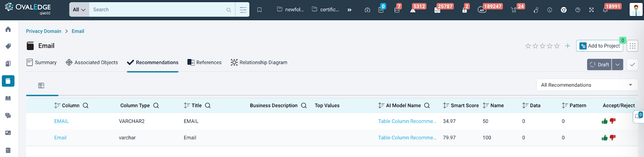
Task: Open the bookmark icon in top bar
Action: pyautogui.click(x=260, y=10)
